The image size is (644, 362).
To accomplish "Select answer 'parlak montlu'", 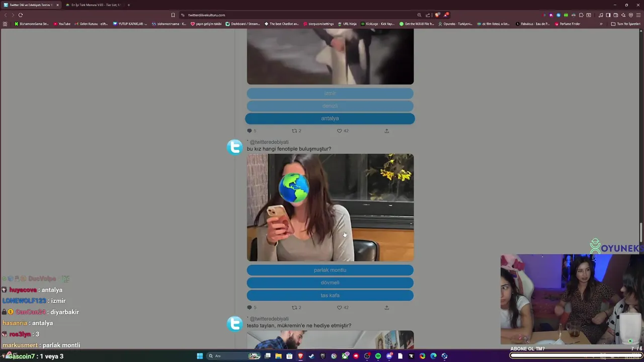I will 330,270.
